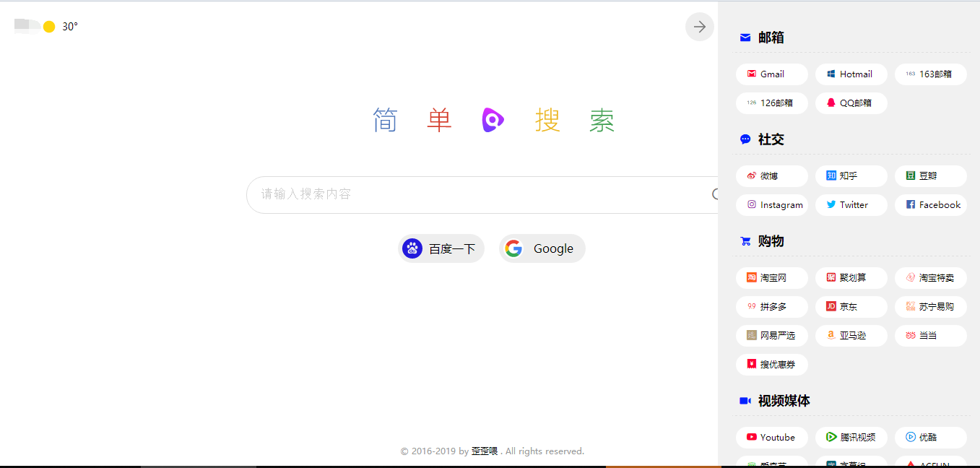Open the 豆瓣 shortcut
The width and height of the screenshot is (980, 468).
[931, 176]
